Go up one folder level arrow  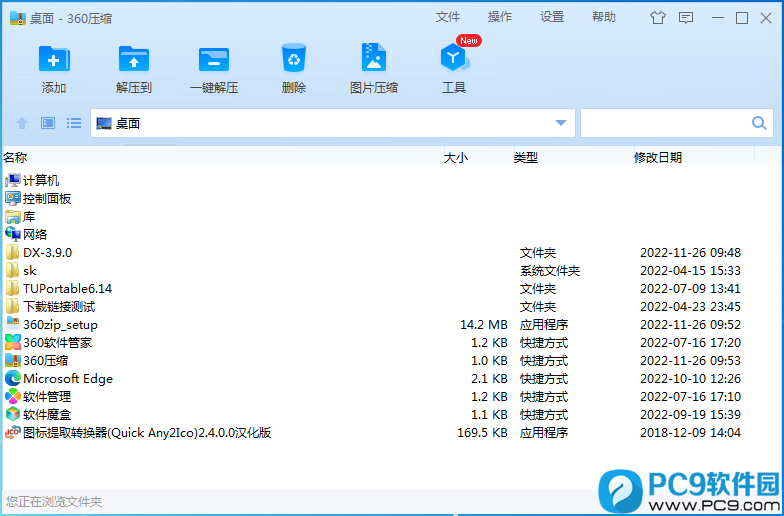22,123
